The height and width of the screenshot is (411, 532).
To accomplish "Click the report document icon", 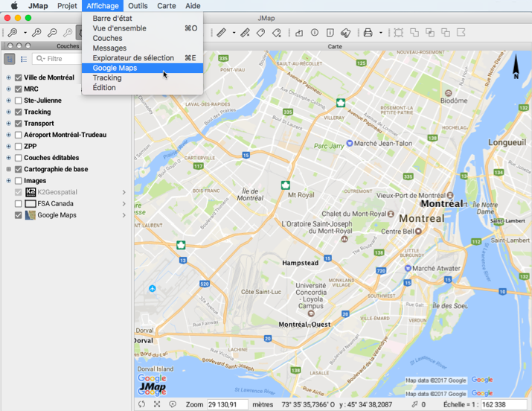I will pyautogui.click(x=330, y=33).
